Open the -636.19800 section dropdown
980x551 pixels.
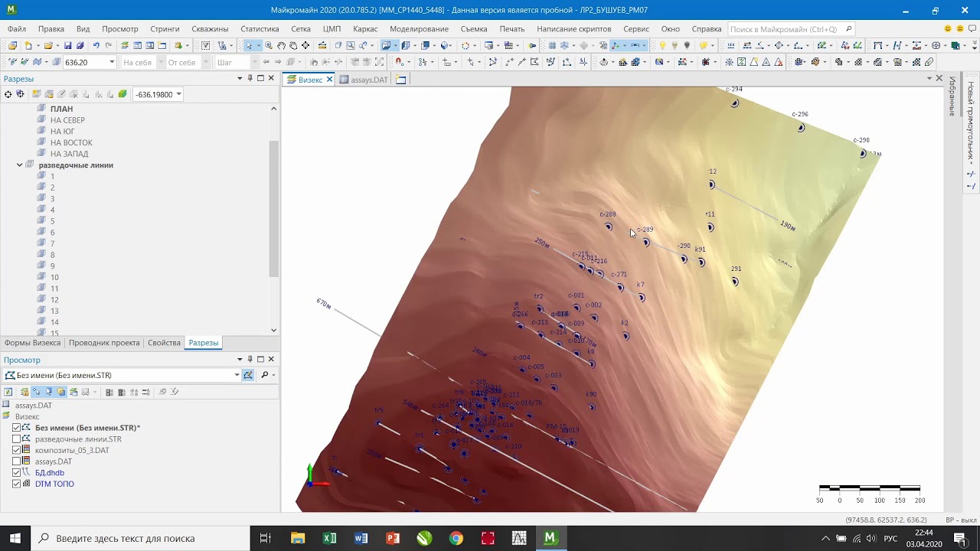[178, 94]
